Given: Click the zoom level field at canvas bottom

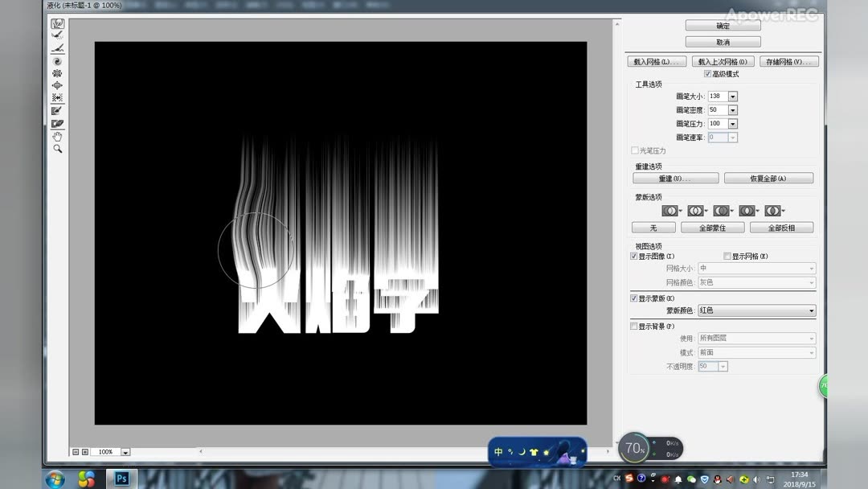Looking at the screenshot, I should (x=107, y=451).
